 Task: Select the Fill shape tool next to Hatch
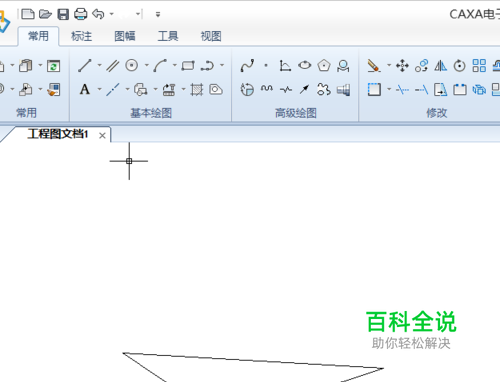coord(216,89)
